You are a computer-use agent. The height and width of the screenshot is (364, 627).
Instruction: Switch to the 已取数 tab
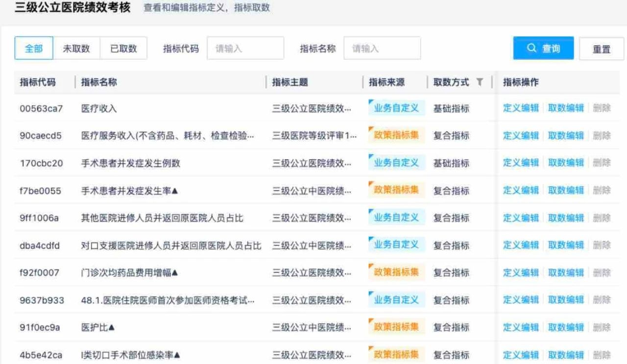124,48
